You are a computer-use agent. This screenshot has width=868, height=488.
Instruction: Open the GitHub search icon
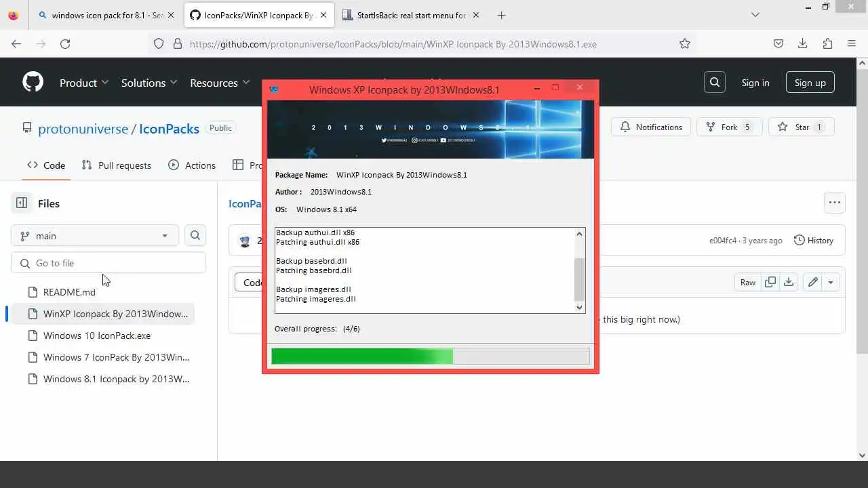coord(715,82)
